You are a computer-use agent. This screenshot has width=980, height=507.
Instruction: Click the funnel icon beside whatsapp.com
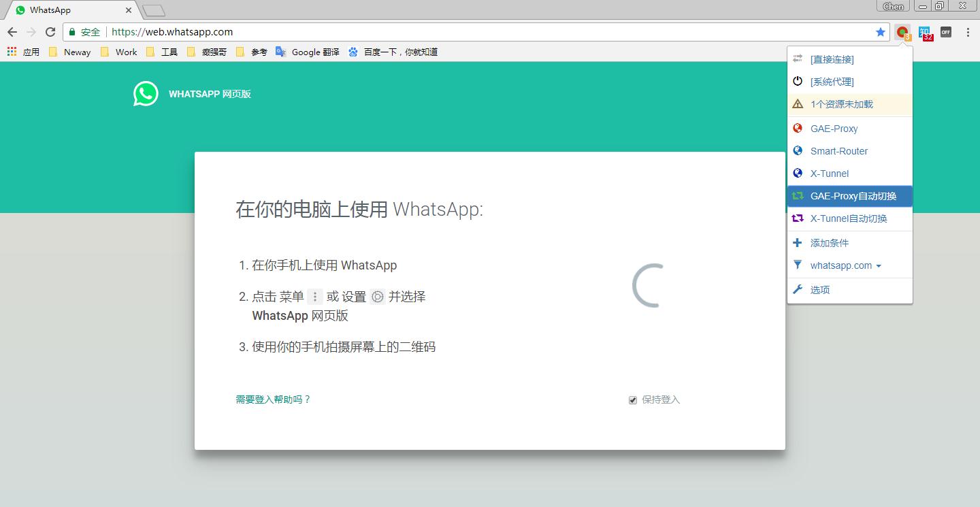[798, 265]
